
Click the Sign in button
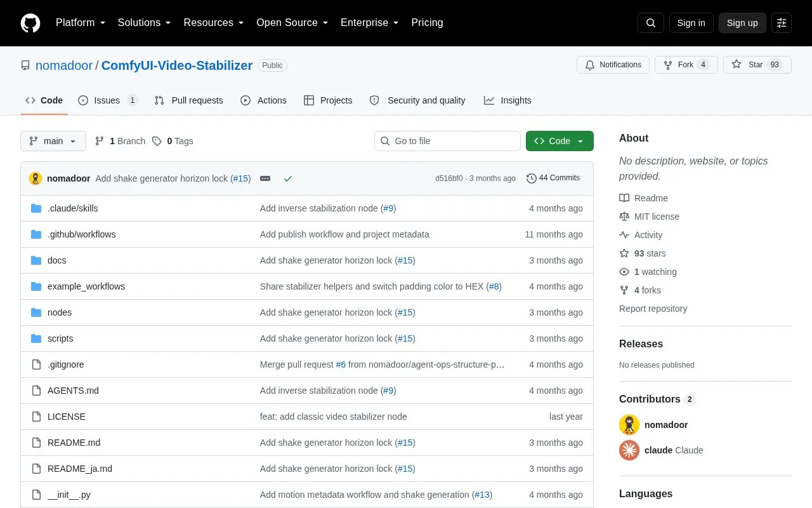tap(691, 23)
